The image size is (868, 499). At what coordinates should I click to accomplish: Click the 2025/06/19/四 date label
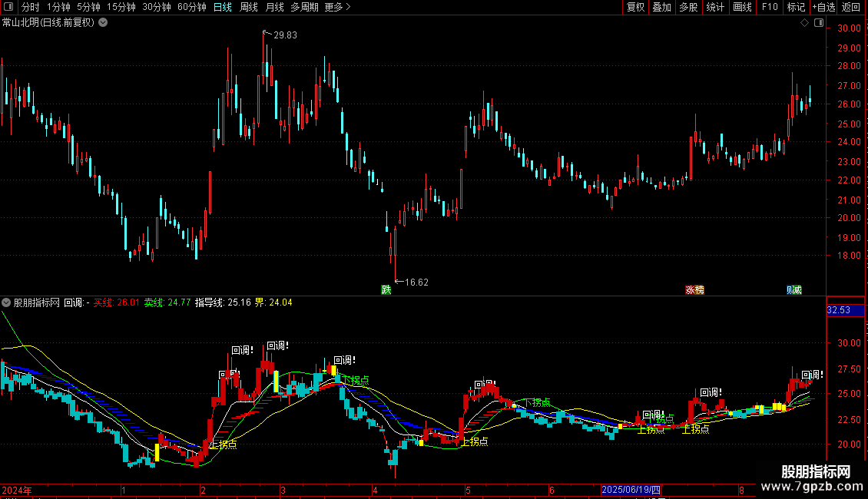(631, 490)
